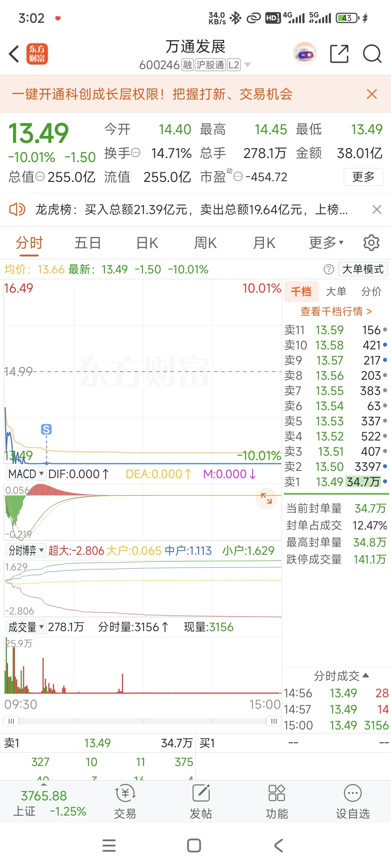Tap Android home square button
The width and height of the screenshot is (391, 868).
tap(194, 846)
